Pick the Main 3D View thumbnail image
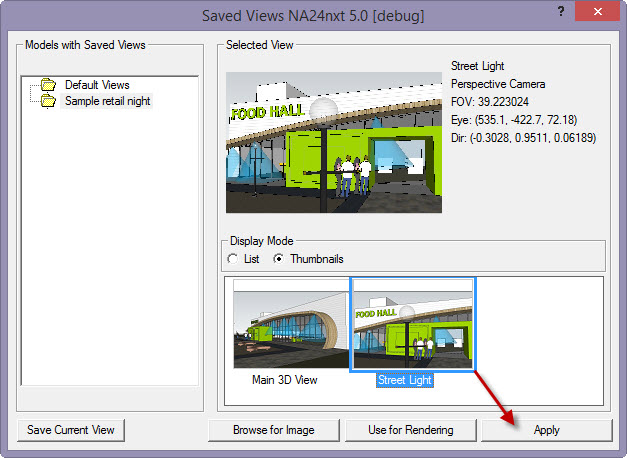The height and width of the screenshot is (458, 627). pos(291,325)
